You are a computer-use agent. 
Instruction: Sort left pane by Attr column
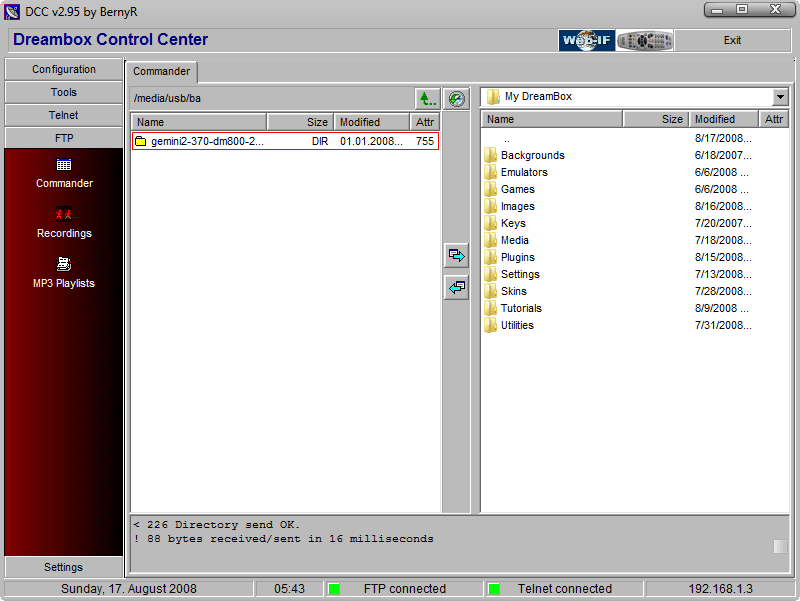pyautogui.click(x=424, y=122)
